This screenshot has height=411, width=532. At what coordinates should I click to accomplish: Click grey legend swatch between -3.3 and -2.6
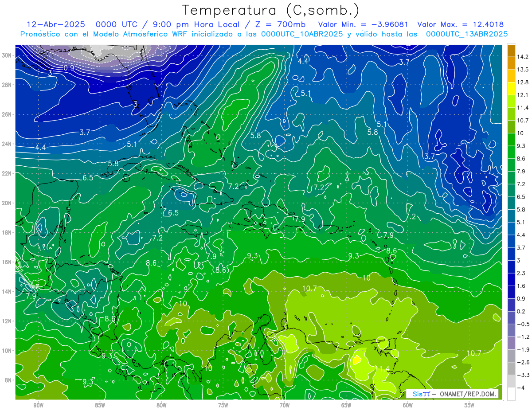512,368
